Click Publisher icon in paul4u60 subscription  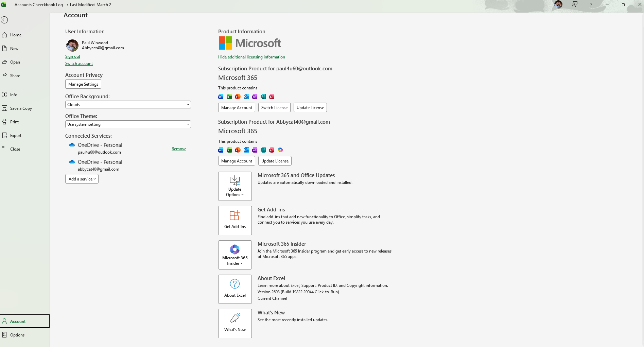pos(263,97)
